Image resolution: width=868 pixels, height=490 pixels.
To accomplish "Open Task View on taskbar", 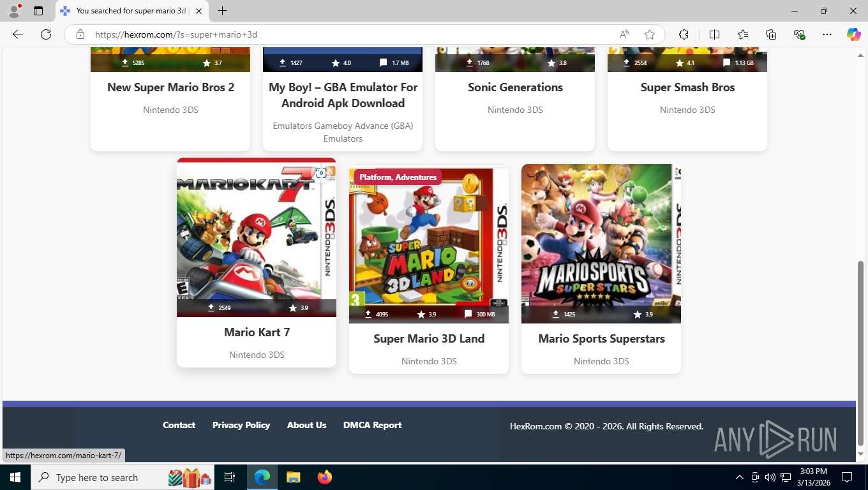I will tap(230, 477).
